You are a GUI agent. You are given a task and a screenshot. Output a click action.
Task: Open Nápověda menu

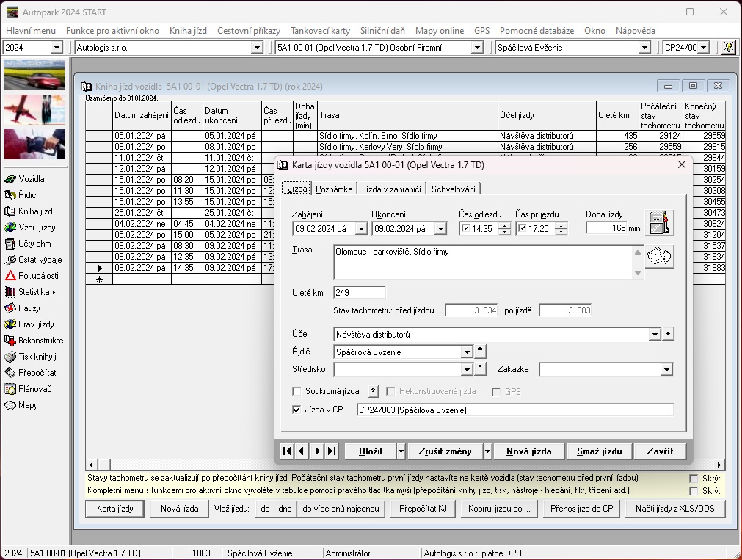(636, 31)
